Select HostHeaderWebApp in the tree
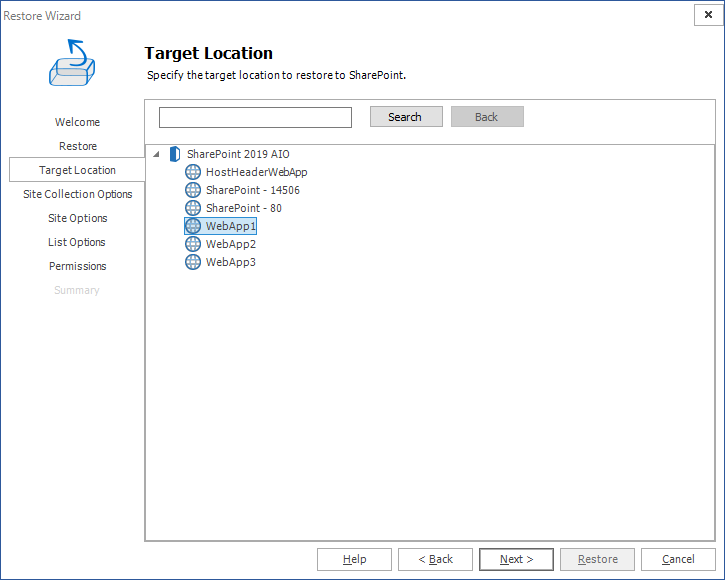Screen dimensions: 725x580 (257, 172)
